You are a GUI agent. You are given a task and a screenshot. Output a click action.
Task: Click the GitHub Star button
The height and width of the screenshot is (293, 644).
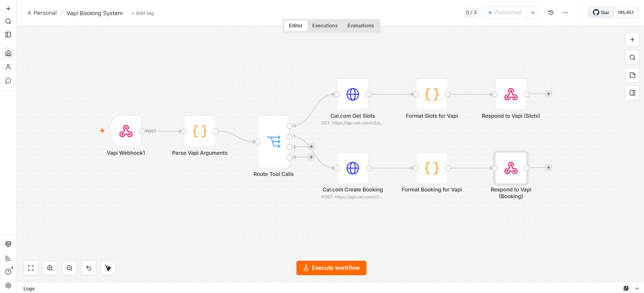(x=601, y=12)
